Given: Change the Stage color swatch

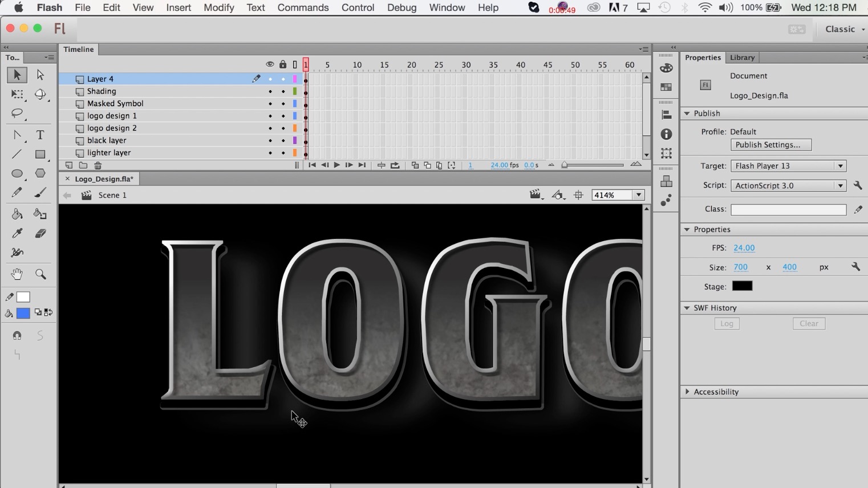Looking at the screenshot, I should click(x=742, y=286).
